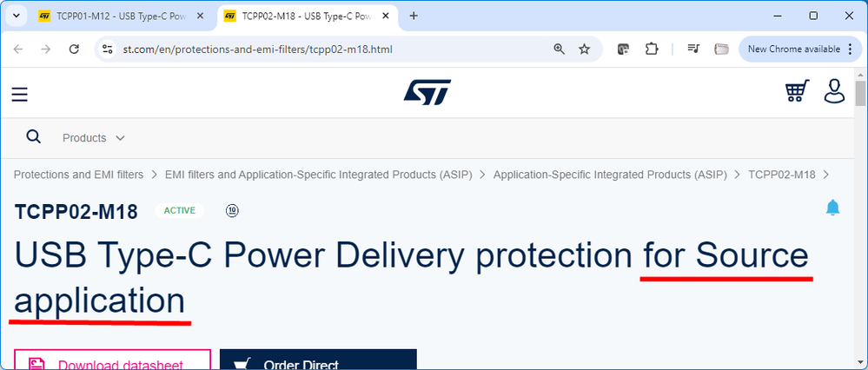Click the blue notification bell icon
The image size is (868, 370).
click(x=832, y=208)
